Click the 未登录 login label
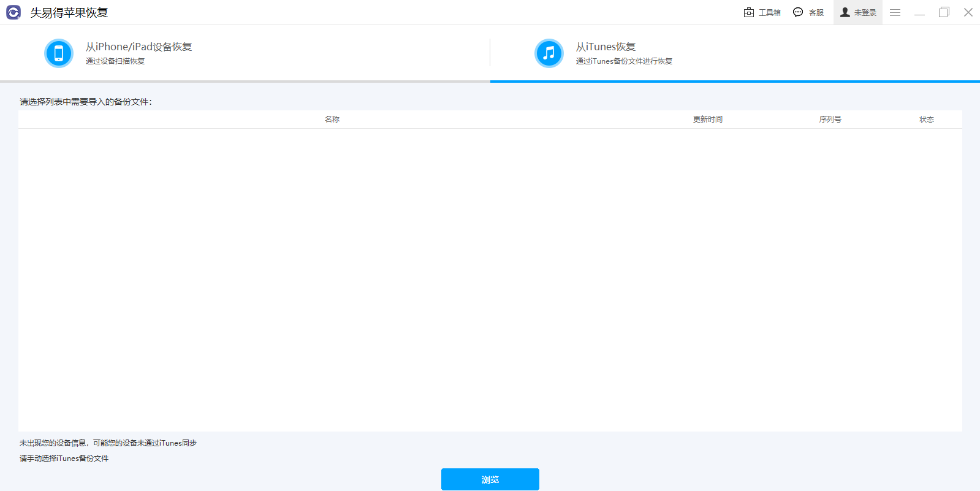 click(865, 13)
